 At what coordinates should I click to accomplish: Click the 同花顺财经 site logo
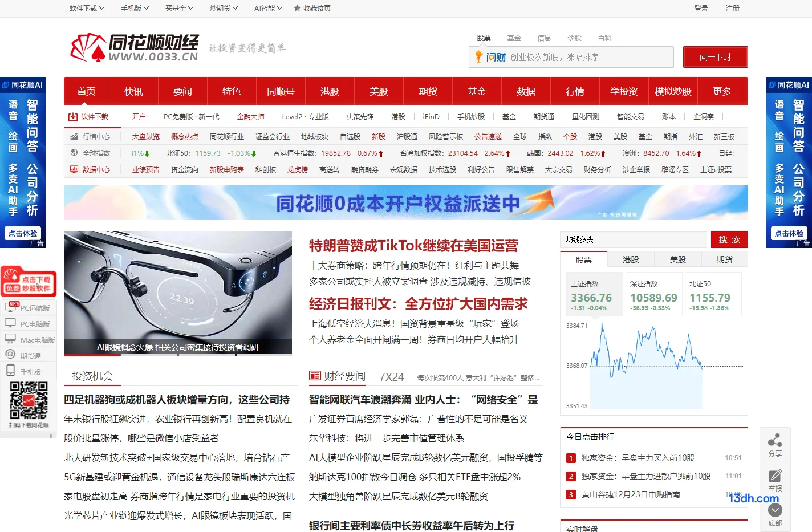coord(135,48)
